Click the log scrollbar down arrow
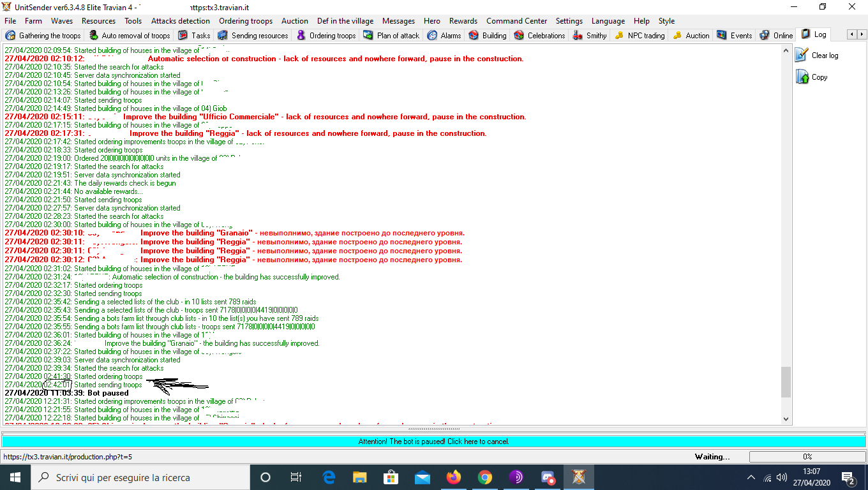868x490 pixels. click(x=786, y=419)
